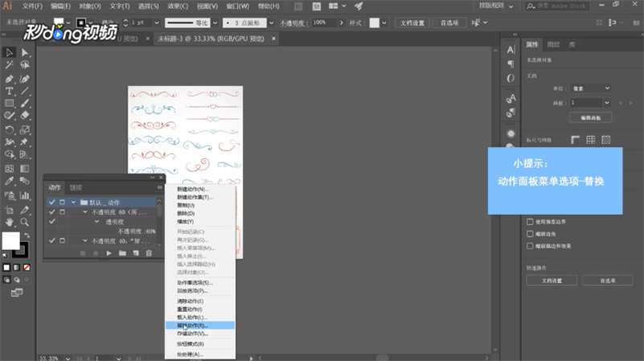The width and height of the screenshot is (644, 361).
Task: Open the Character panel icon
Action: (x=511, y=50)
